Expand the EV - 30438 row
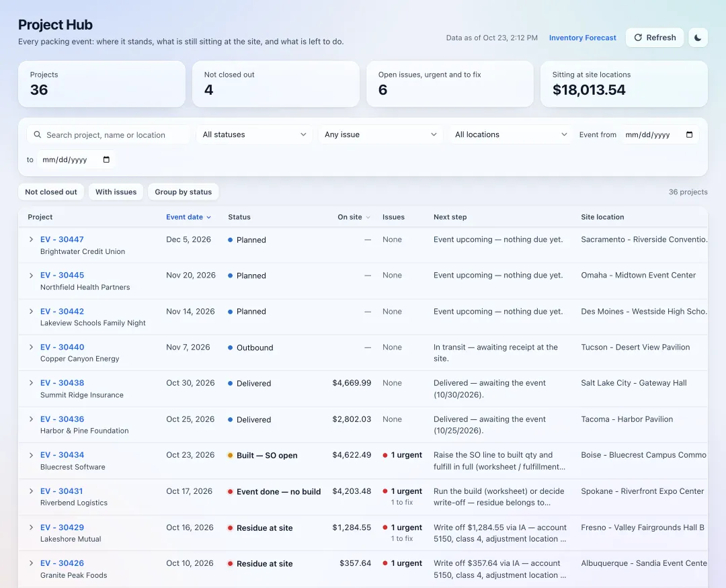Viewport: 726px width, 588px height. [x=31, y=383]
